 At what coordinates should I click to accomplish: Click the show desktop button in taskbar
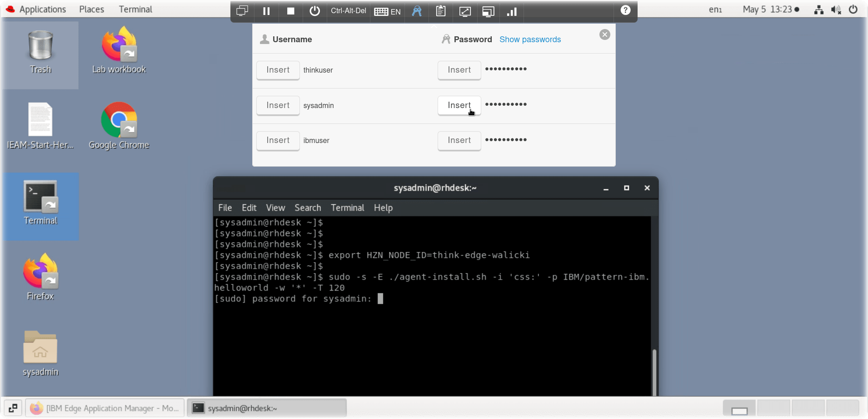point(13,408)
